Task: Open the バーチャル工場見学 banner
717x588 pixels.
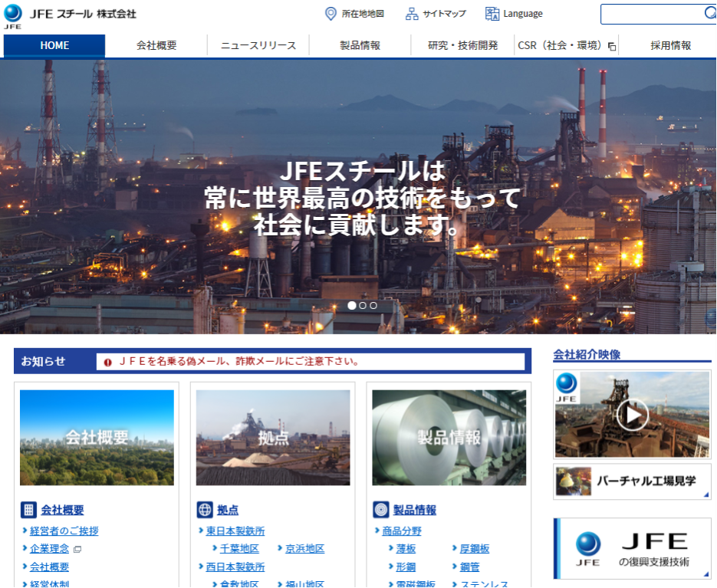Action: 633,481
